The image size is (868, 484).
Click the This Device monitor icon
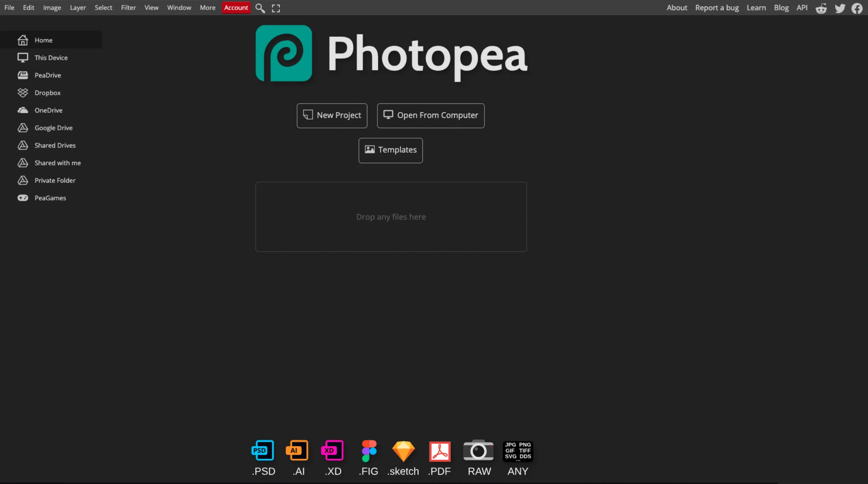pos(23,58)
